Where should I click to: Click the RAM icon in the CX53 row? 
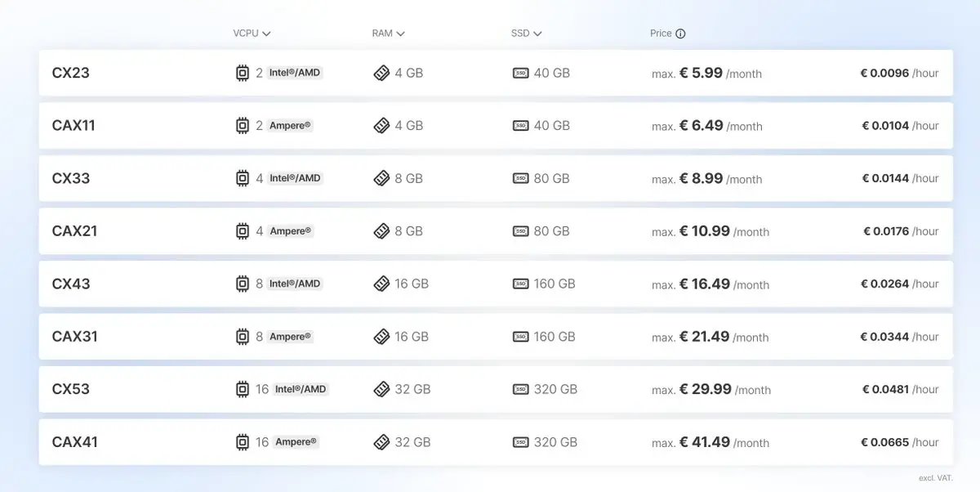(381, 389)
